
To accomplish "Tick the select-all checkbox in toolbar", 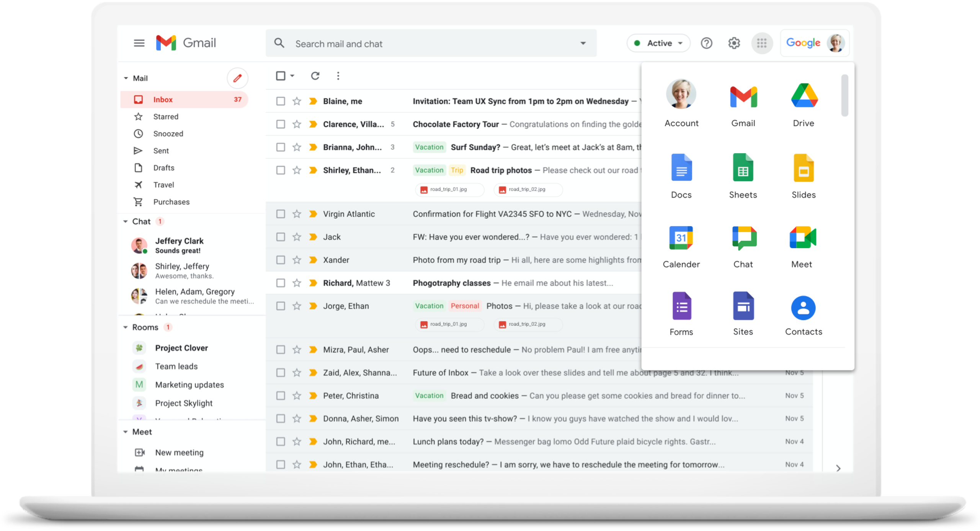I will coord(281,76).
